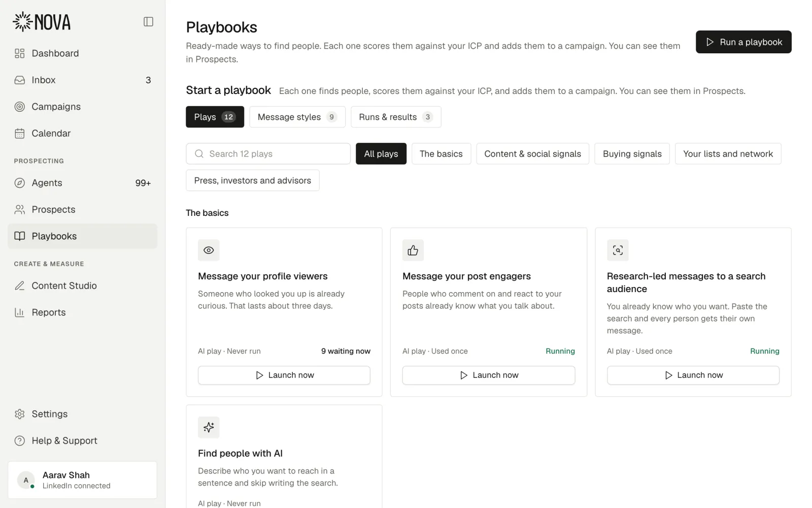Switch to the Plays tab
Screen dimensions: 812x508
tap(215, 117)
